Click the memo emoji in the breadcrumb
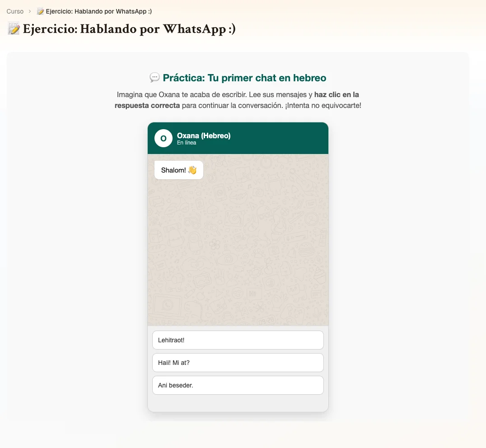Screen dimensions: 486x448 point(40,11)
